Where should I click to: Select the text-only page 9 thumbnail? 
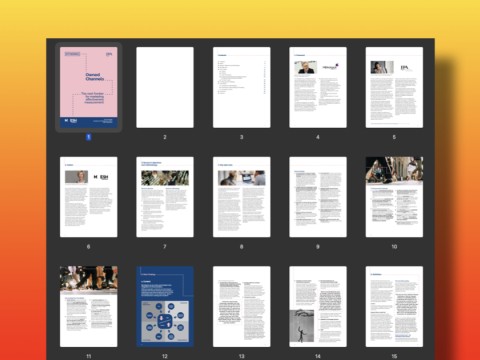click(318, 197)
